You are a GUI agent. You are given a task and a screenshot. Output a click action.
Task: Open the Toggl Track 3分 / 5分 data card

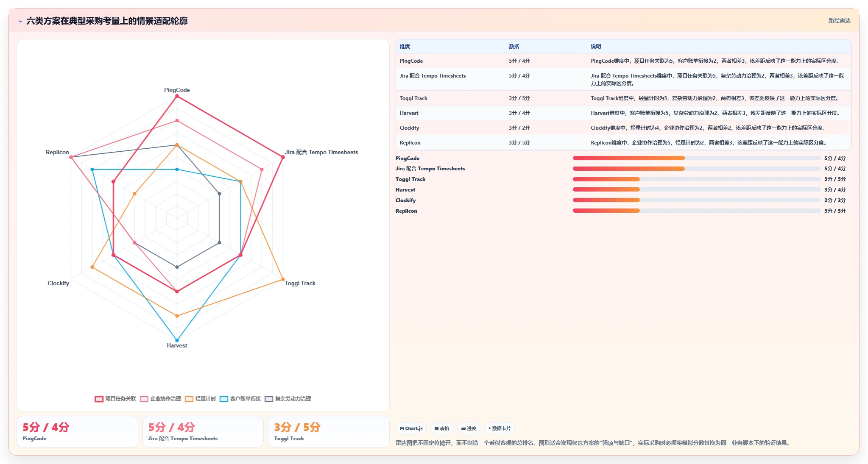[x=329, y=431]
